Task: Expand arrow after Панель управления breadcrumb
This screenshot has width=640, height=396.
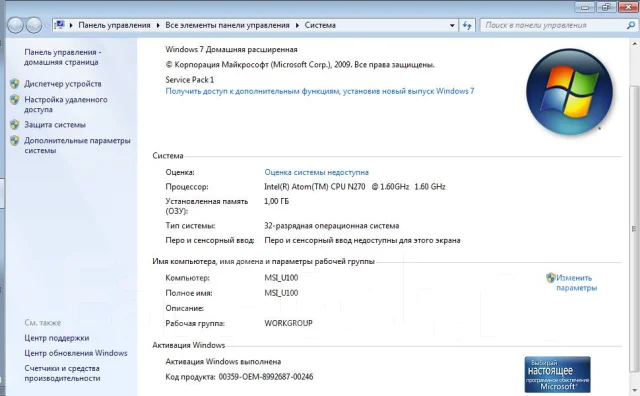Action: pyautogui.click(x=158, y=25)
